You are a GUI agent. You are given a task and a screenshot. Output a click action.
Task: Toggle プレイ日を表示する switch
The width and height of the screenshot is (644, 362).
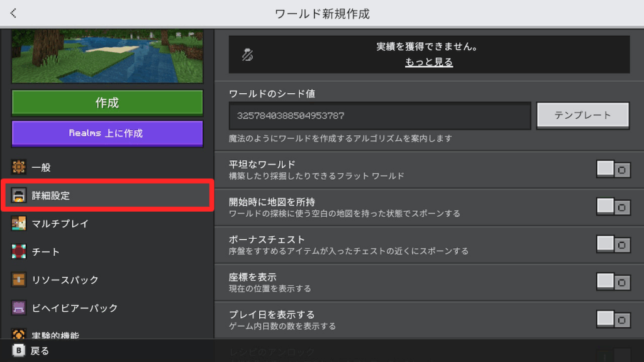[613, 320]
